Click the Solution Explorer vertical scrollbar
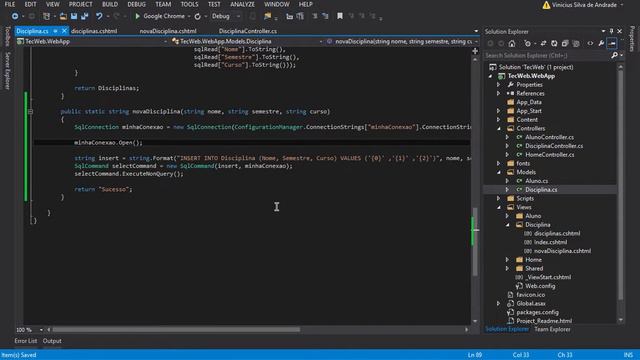 pos(620,185)
